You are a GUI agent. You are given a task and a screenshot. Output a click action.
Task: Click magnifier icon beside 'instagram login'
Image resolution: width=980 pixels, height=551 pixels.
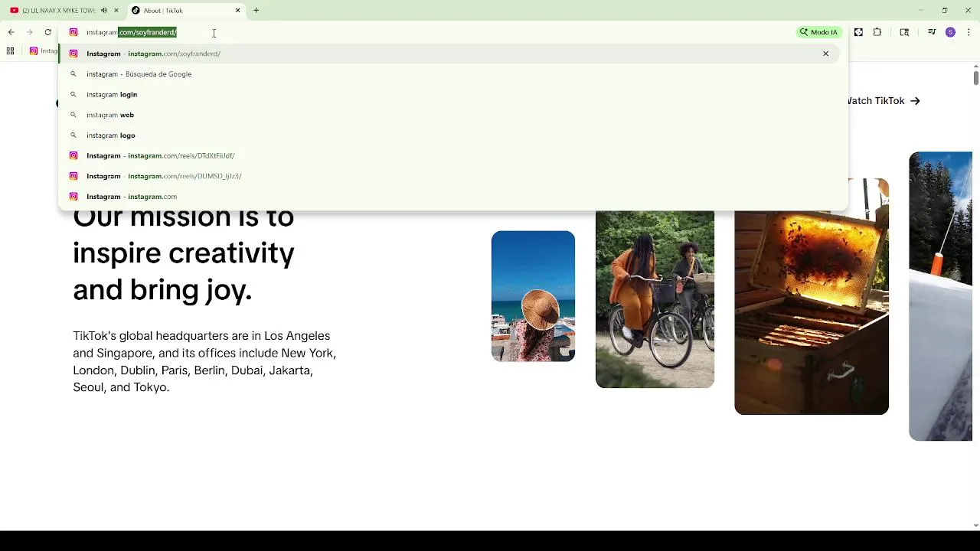click(x=73, y=94)
